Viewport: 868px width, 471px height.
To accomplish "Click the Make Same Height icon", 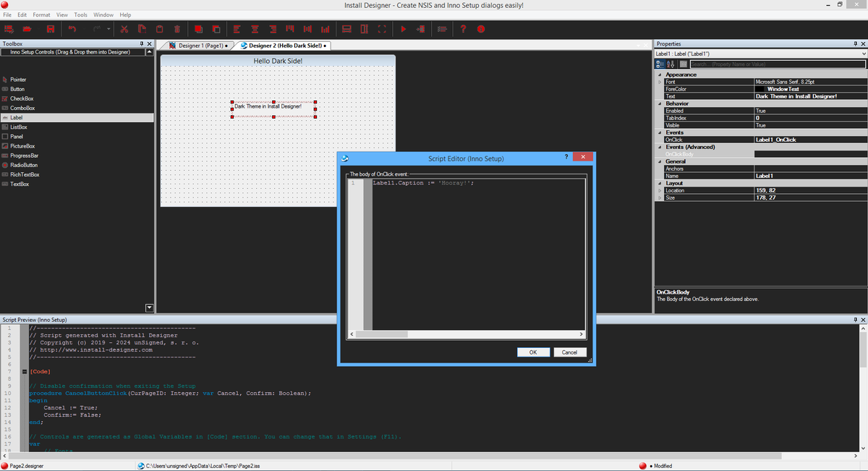I will click(x=364, y=29).
